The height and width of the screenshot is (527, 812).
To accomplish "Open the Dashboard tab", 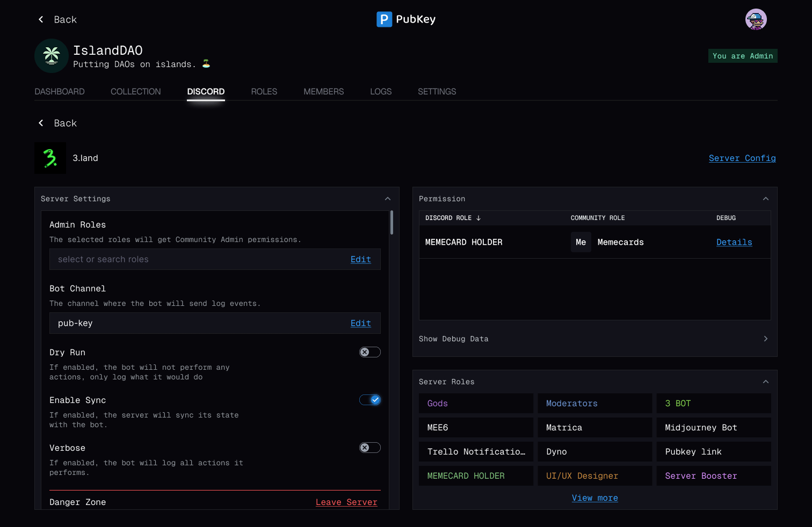I will [x=60, y=92].
